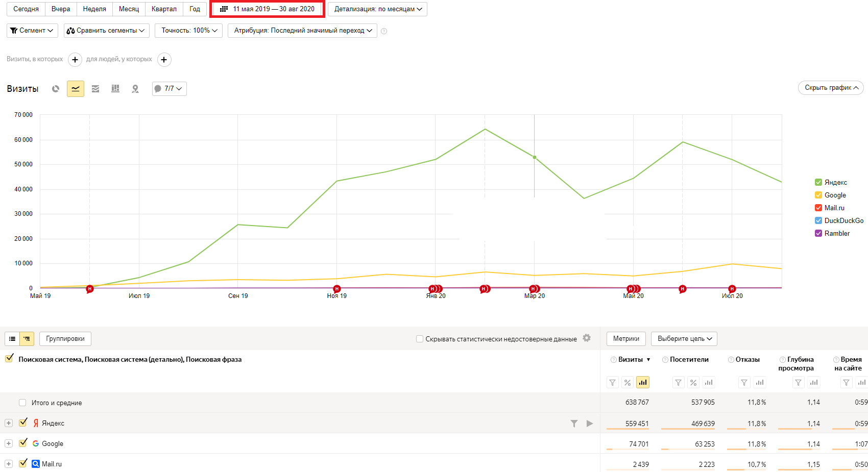Image resolution: width=868 pixels, height=472 pixels.
Task: Toggle Rambler series in chart legend
Action: [818, 233]
